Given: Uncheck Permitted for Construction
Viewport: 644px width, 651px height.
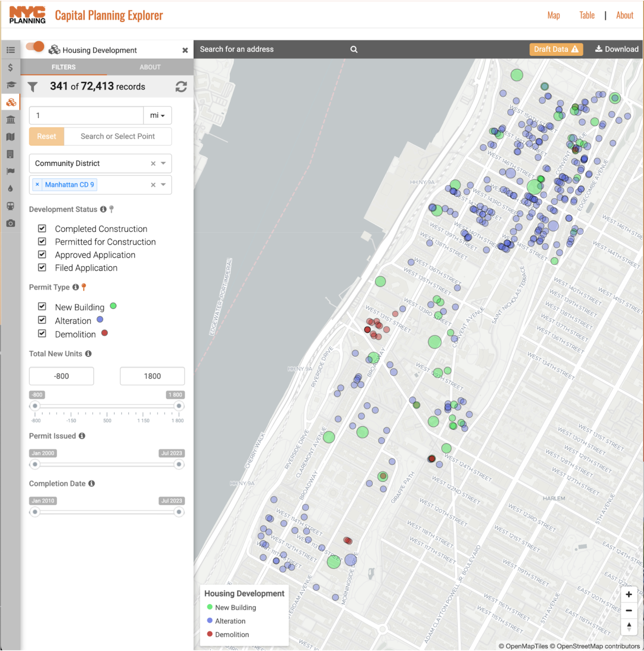Looking at the screenshot, I should (42, 241).
